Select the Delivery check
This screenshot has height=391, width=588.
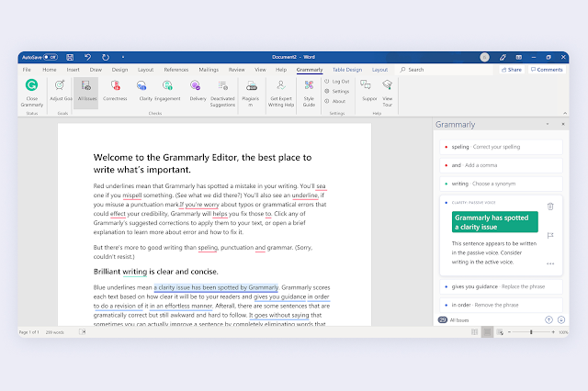(198, 90)
